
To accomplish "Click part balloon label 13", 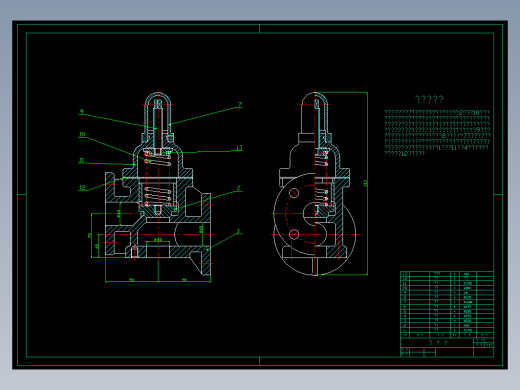I will click(239, 148).
